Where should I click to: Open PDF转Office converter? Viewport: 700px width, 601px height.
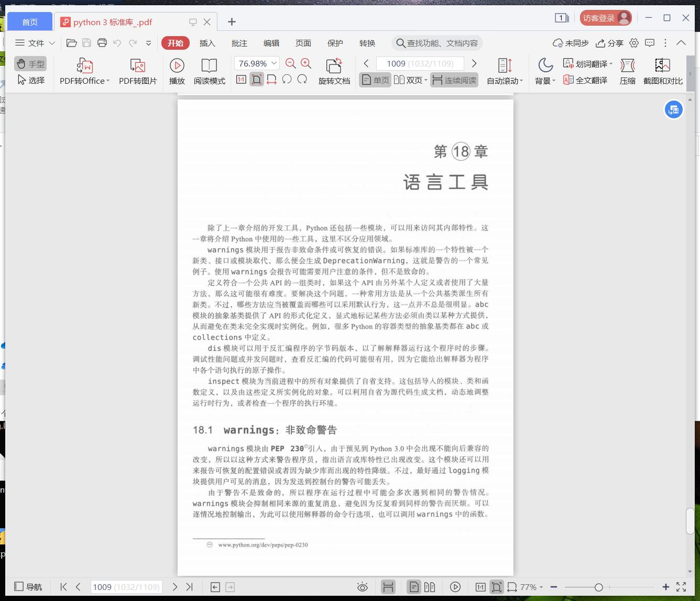(x=84, y=72)
